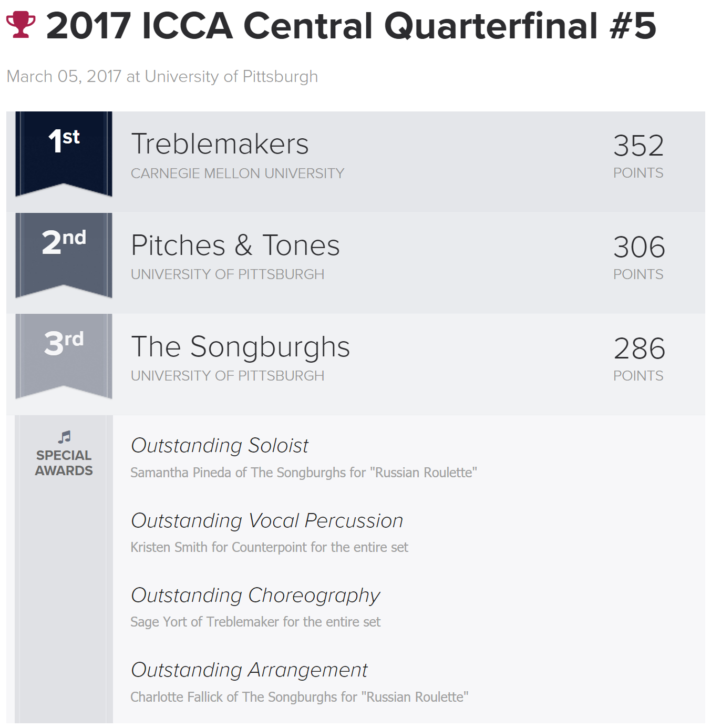Screen dimensions: 711x728
Task: Open the Treblemakers group name
Action: coord(220,144)
